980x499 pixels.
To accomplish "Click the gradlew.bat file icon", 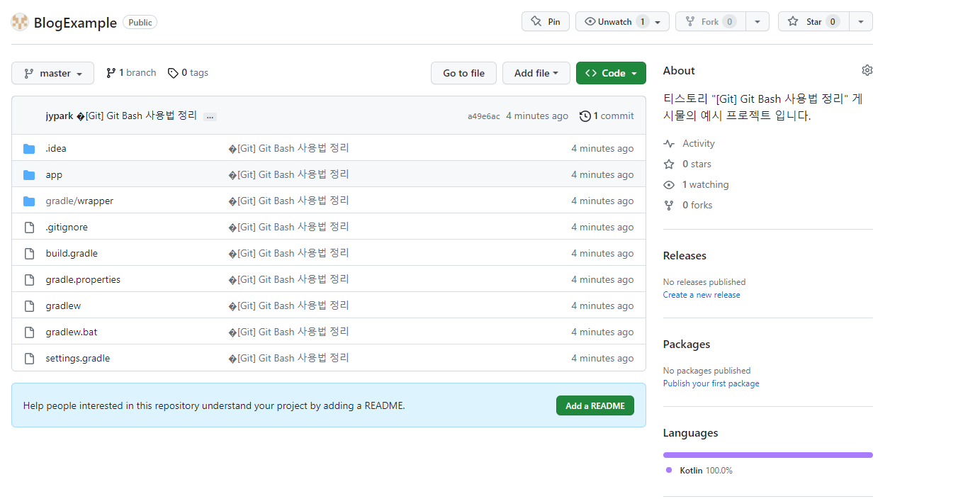I will 29,332.
